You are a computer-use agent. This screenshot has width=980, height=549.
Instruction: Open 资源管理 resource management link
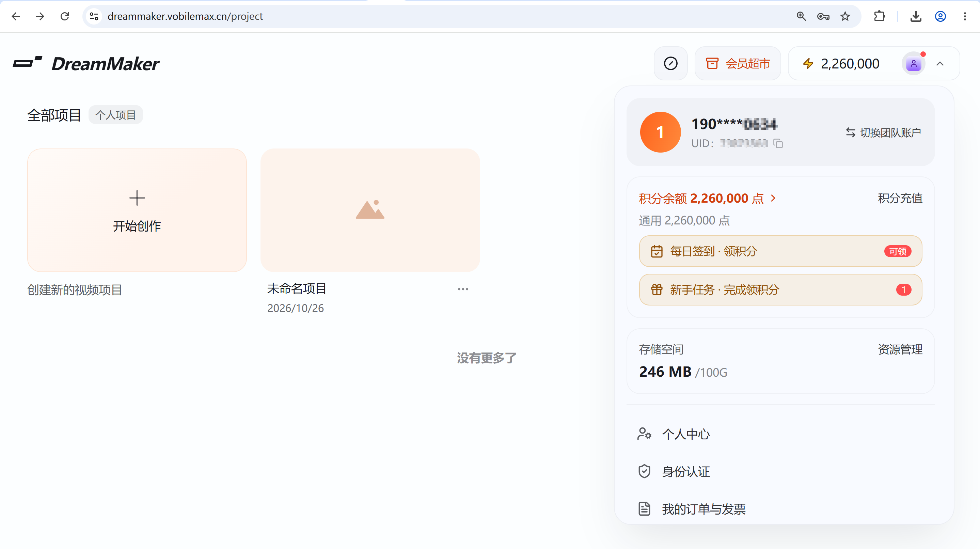(x=900, y=349)
